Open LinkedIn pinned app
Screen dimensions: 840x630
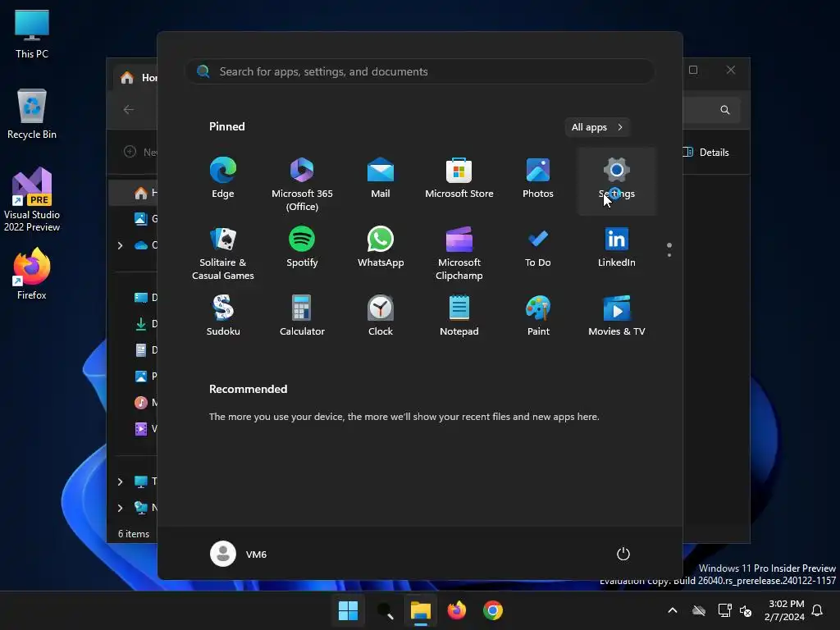(x=617, y=248)
